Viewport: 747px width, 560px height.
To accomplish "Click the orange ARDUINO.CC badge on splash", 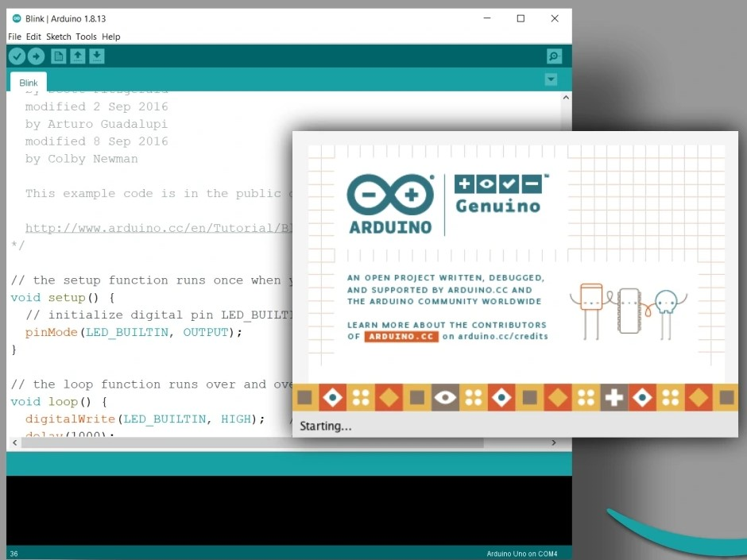I will click(401, 336).
